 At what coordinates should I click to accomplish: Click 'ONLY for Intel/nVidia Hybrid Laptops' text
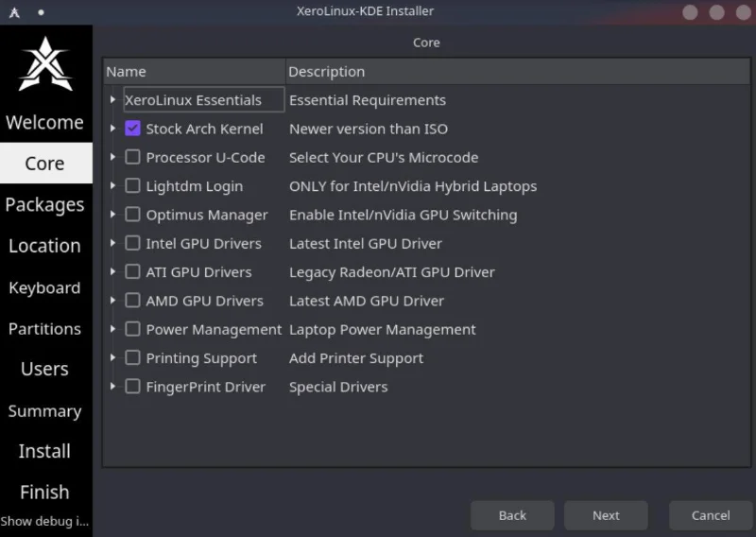coord(413,186)
